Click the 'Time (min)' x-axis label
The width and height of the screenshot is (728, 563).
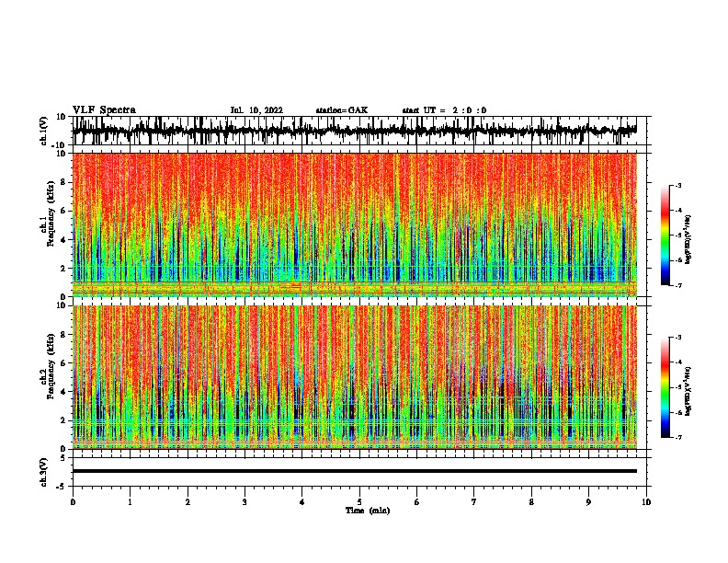pyautogui.click(x=368, y=511)
